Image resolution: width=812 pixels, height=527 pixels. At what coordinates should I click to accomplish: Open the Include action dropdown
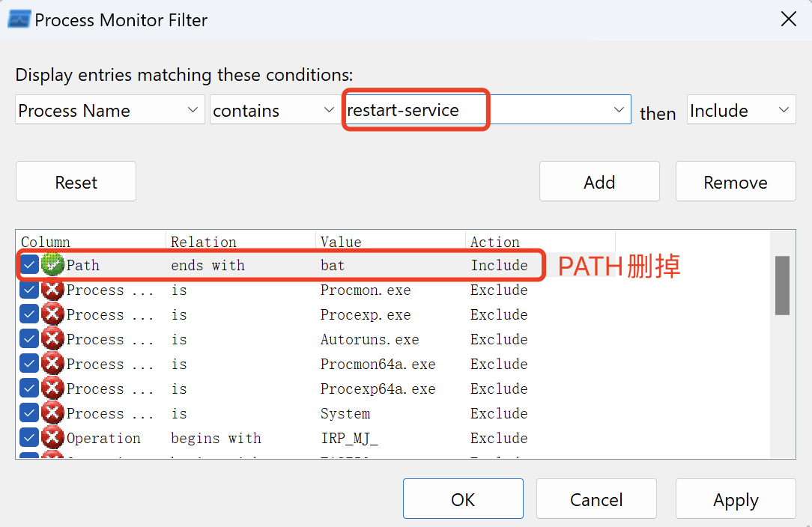coord(740,111)
